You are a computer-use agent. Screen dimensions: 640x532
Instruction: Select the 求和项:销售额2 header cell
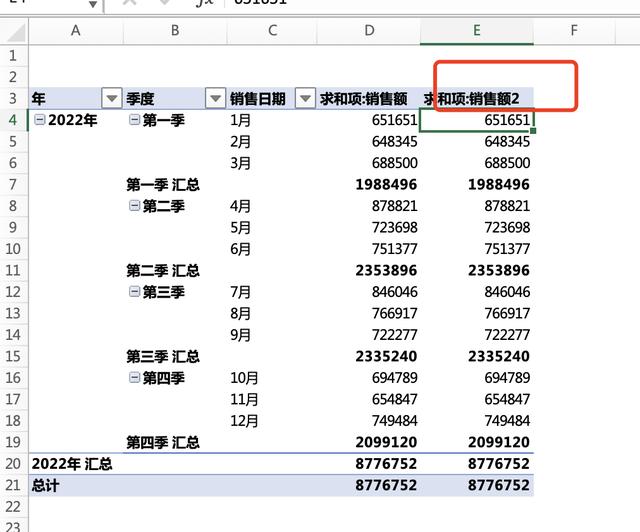point(477,98)
